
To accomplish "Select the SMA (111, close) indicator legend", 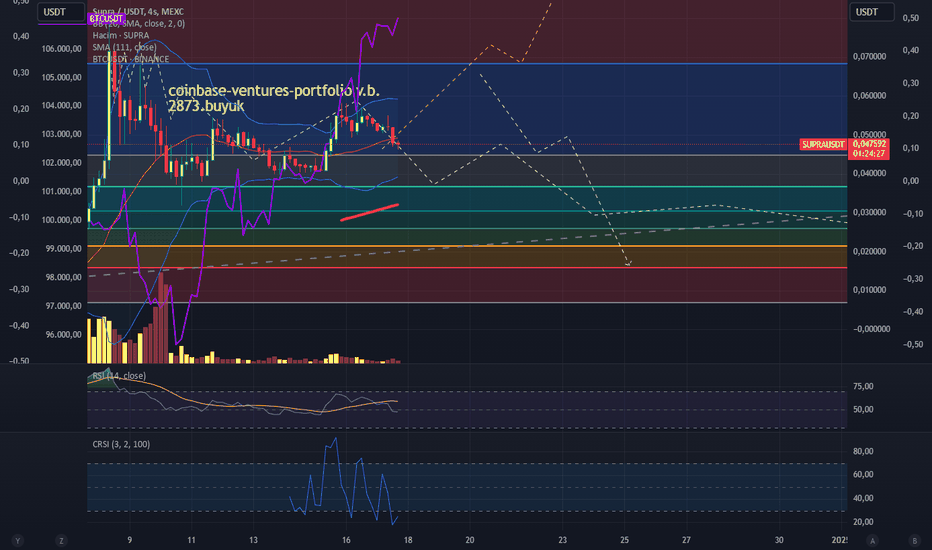I will [124, 48].
